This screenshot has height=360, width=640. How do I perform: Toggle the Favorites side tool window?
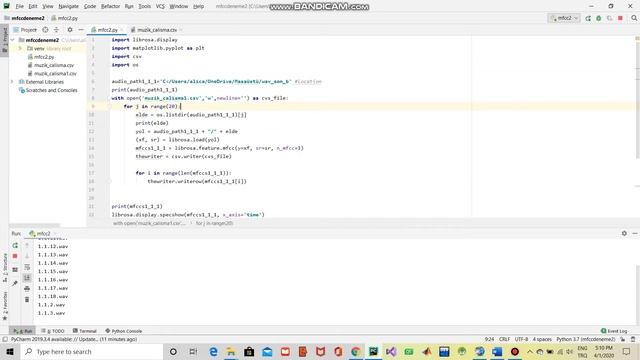pyautogui.click(x=5, y=306)
